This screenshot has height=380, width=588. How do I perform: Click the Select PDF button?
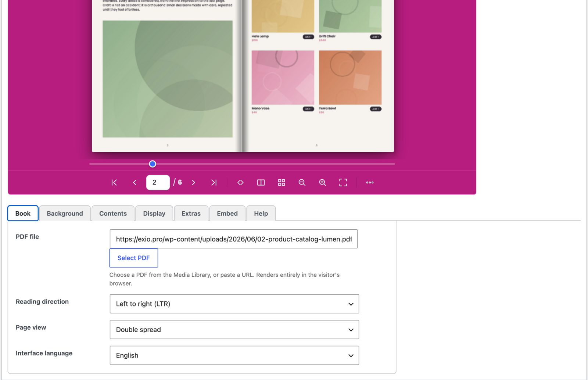(x=134, y=258)
